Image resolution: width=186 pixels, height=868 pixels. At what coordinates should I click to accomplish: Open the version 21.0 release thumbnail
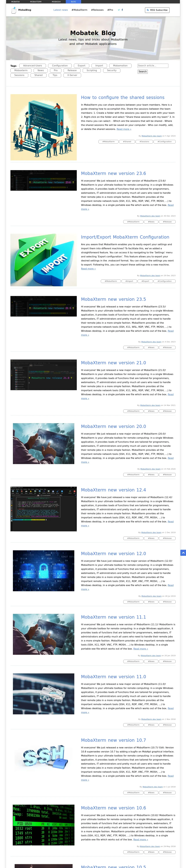click(x=44, y=375)
